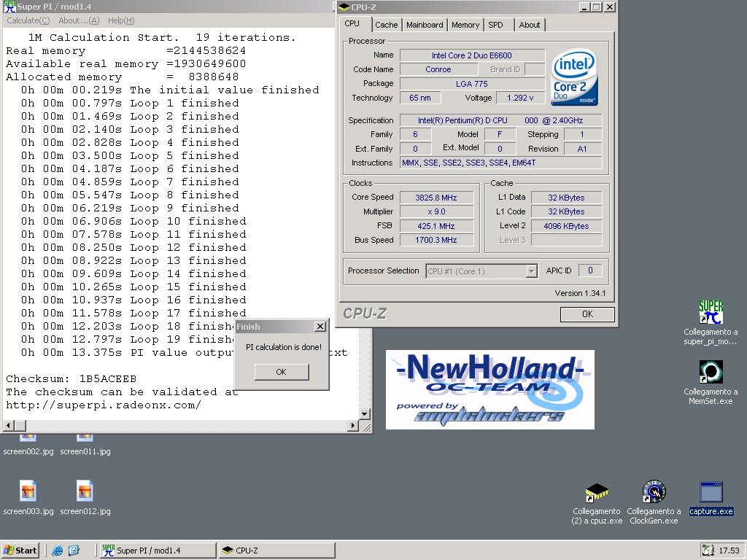Click the CPU-Z title bar chip icon
This screenshot has height=560, width=747.
344,7
